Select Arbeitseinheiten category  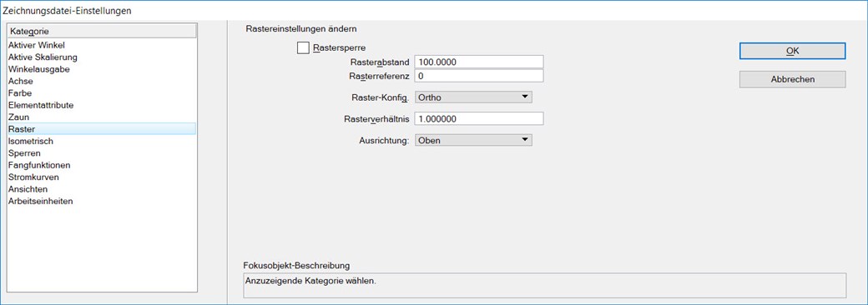click(102, 201)
